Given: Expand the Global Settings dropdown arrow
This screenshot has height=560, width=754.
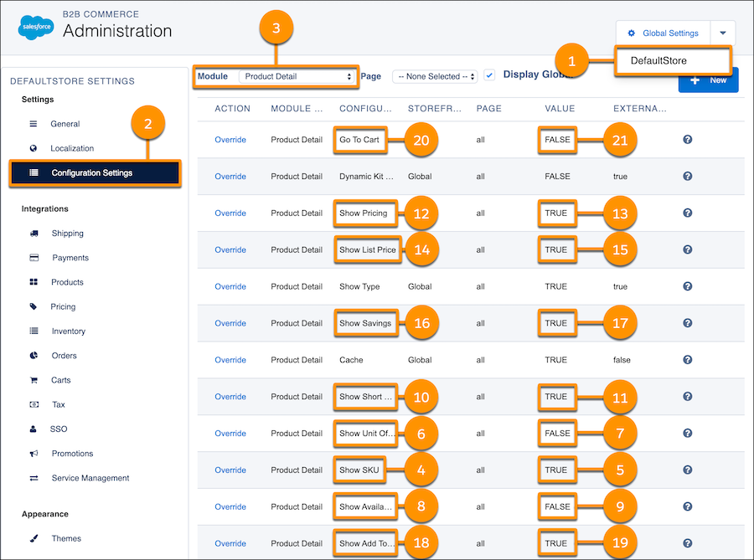Looking at the screenshot, I should 723,33.
